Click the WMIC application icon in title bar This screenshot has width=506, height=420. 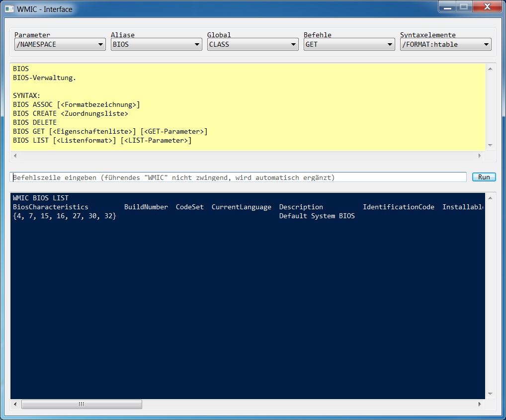9,9
